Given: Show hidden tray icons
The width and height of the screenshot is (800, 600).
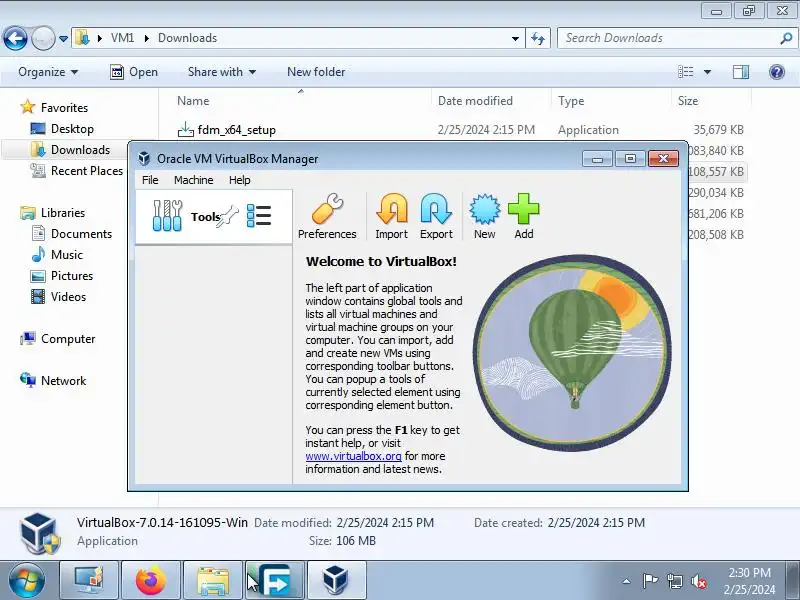Looking at the screenshot, I should pyautogui.click(x=627, y=581).
